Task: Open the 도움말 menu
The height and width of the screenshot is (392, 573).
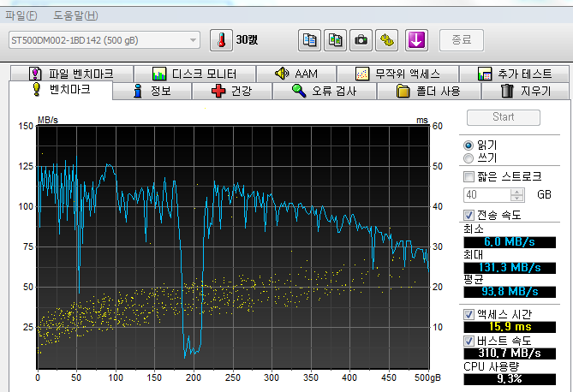Action: coord(75,15)
